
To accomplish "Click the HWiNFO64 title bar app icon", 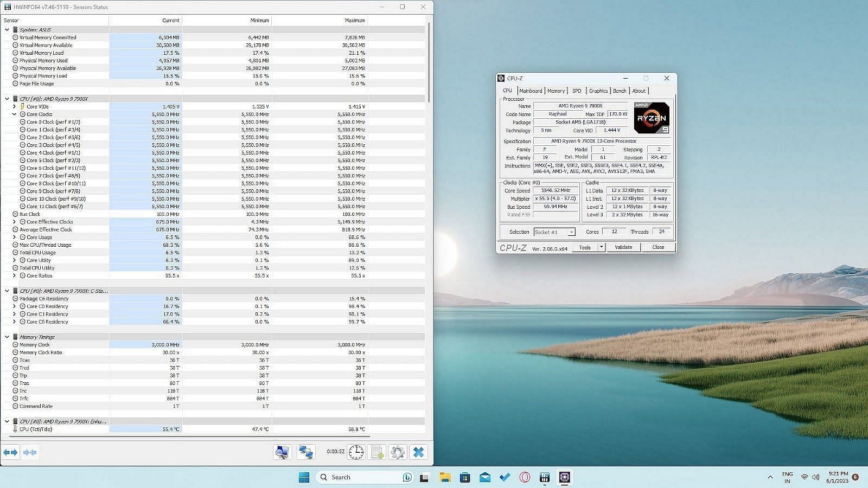I will 8,7.
